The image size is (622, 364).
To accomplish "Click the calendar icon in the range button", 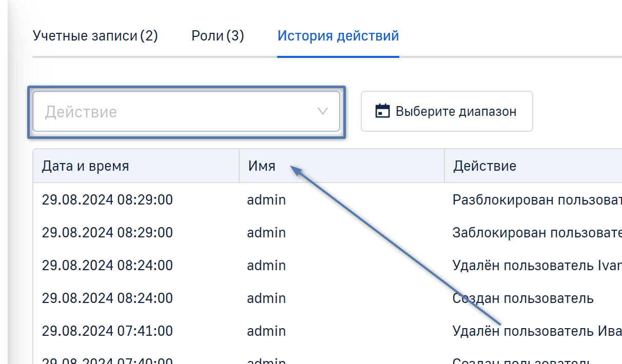I will pos(382,111).
